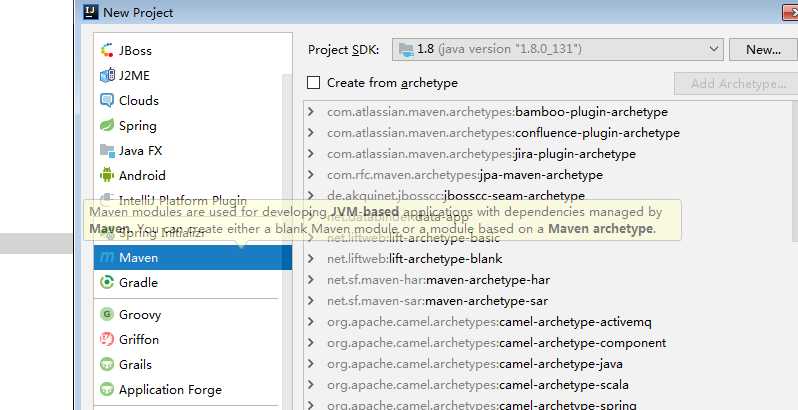Open the Project SDK dropdown
The image size is (798, 410).
pyautogui.click(x=714, y=49)
